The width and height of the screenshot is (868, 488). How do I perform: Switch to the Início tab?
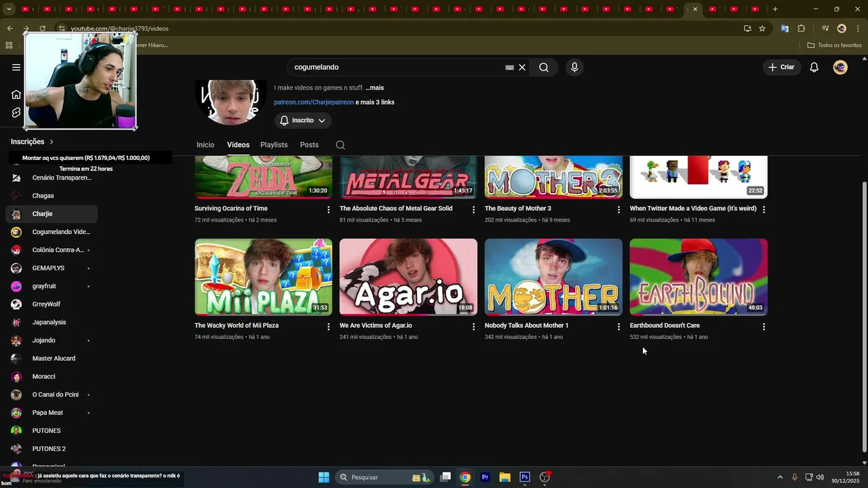(205, 145)
